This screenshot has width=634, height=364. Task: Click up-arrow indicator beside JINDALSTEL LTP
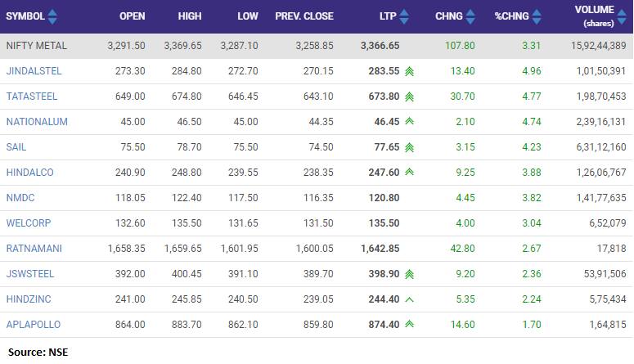click(x=410, y=72)
